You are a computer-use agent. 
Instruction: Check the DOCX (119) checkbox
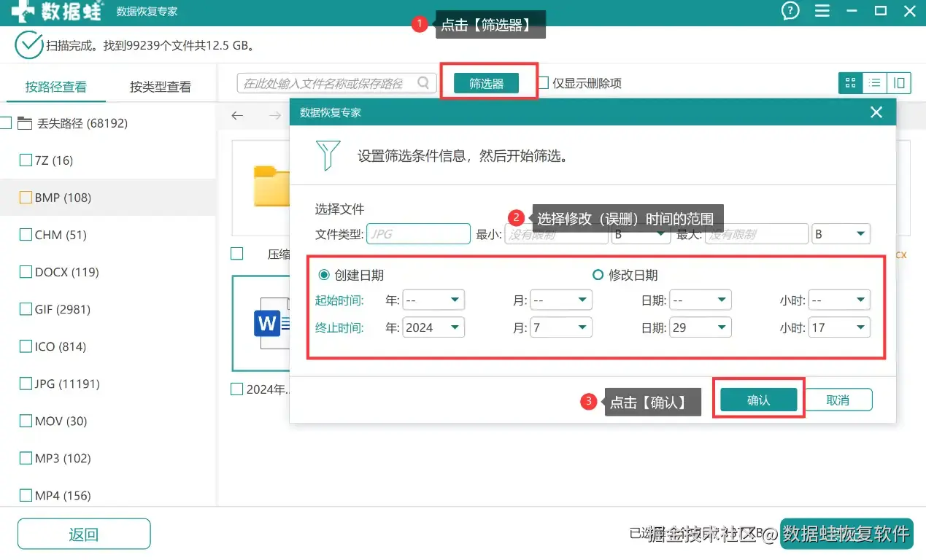point(25,272)
